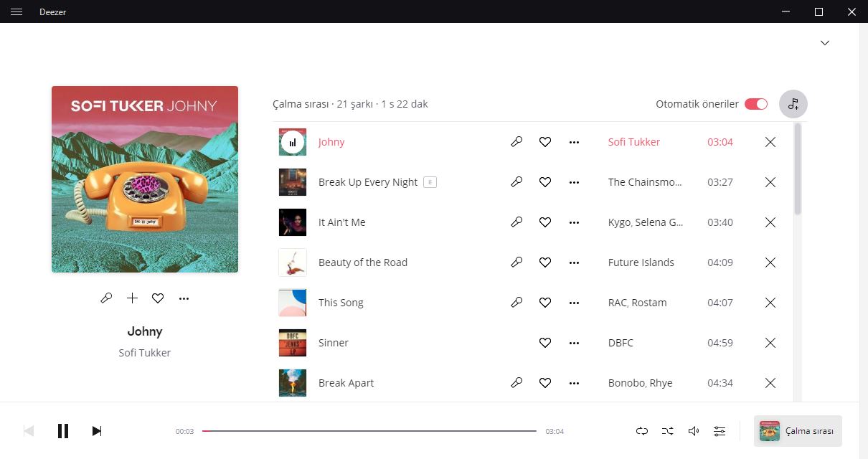Open artist Sofi Tukker under song title

[145, 353]
